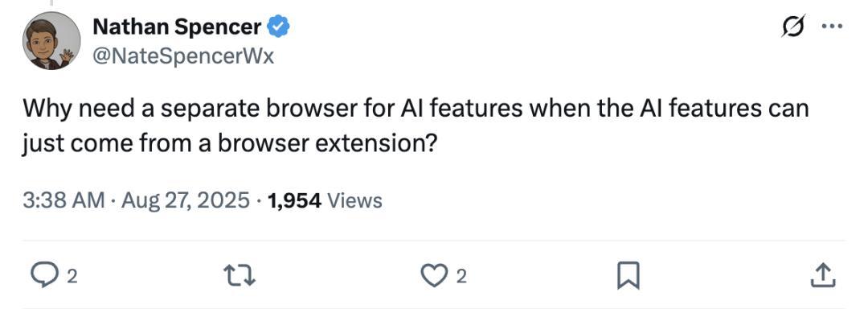The image size is (868, 309).
Task: Click the Views label
Action: coord(355,200)
